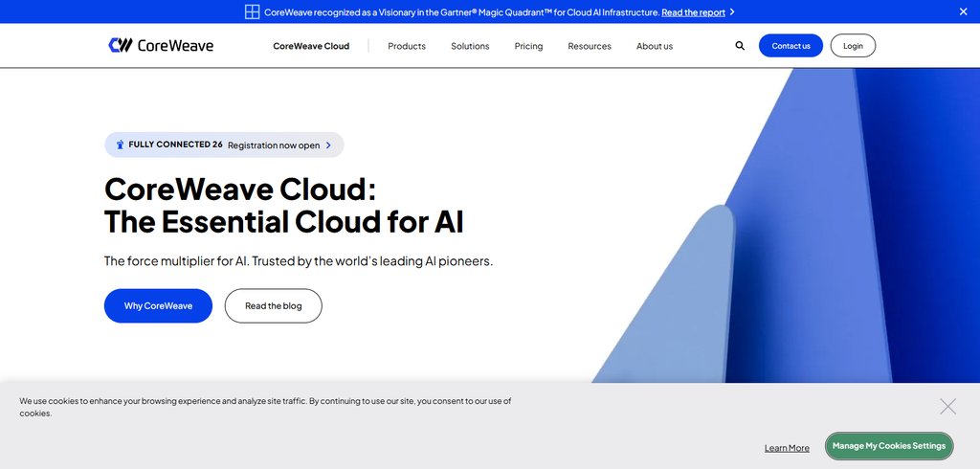
Task: Click the Login button
Action: coord(853,46)
